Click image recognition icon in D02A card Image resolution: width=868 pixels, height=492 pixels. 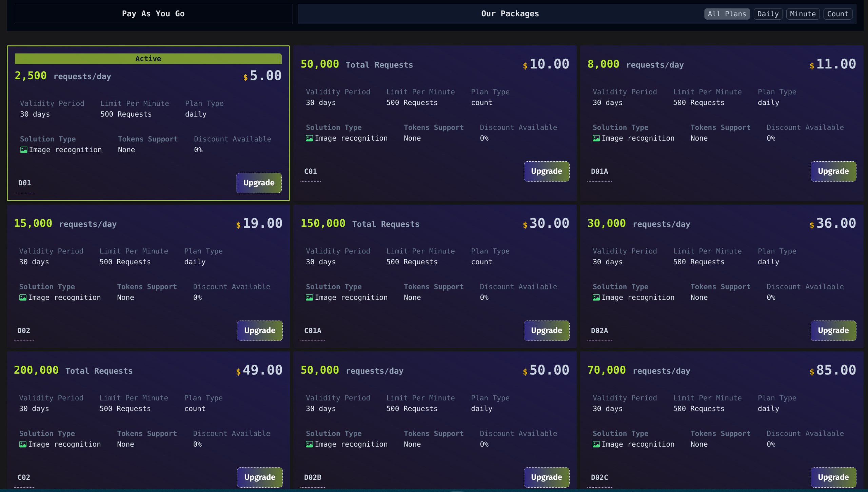point(596,298)
